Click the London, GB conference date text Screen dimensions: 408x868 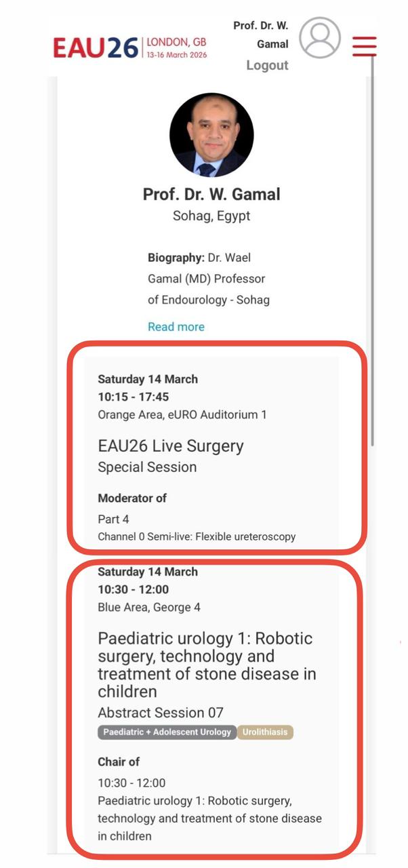(176, 49)
